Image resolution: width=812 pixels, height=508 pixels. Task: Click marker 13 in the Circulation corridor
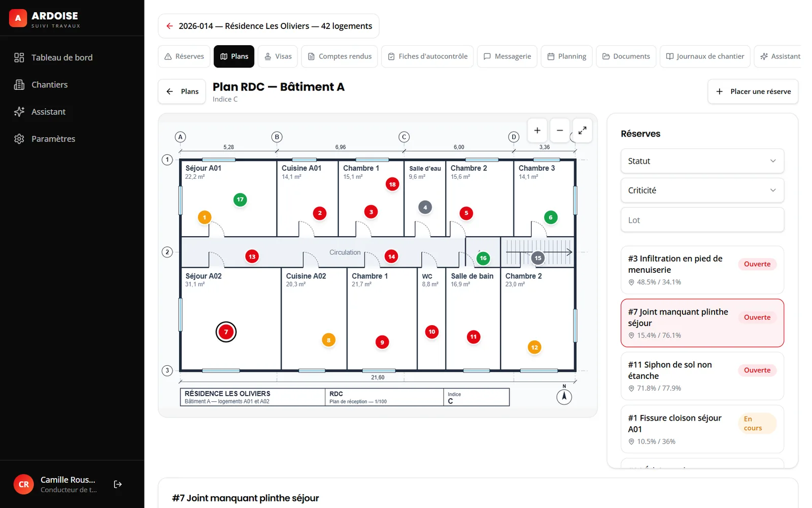tap(252, 257)
